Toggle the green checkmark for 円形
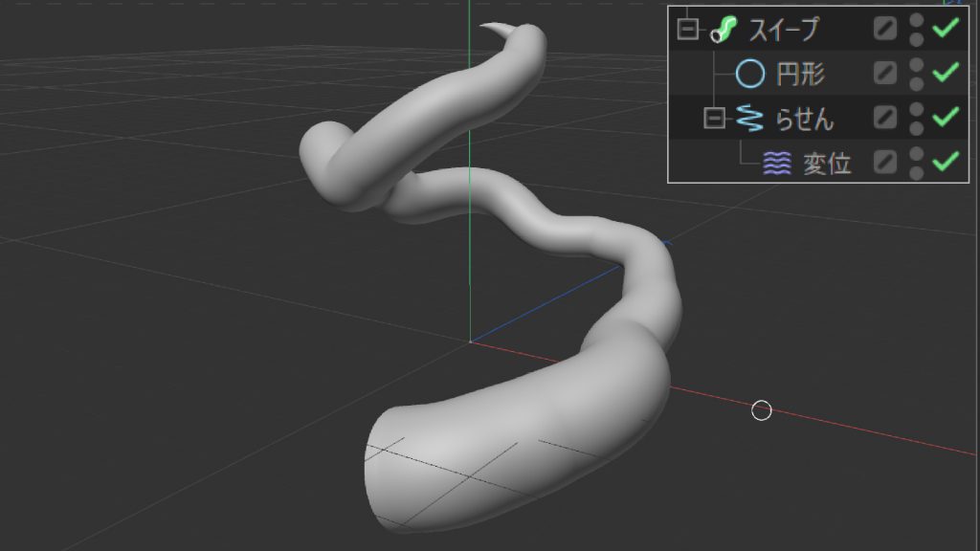This screenshot has height=551, width=980. (946, 73)
